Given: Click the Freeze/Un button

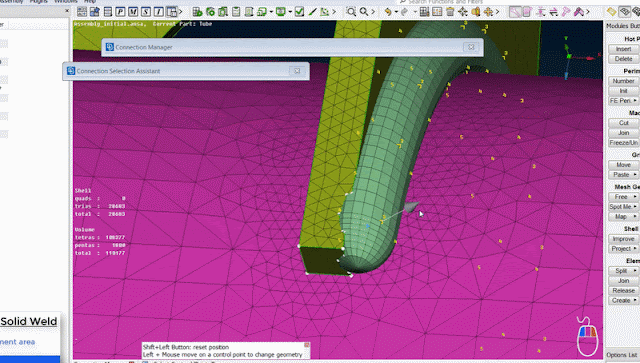Looking at the screenshot, I should 624,143.
